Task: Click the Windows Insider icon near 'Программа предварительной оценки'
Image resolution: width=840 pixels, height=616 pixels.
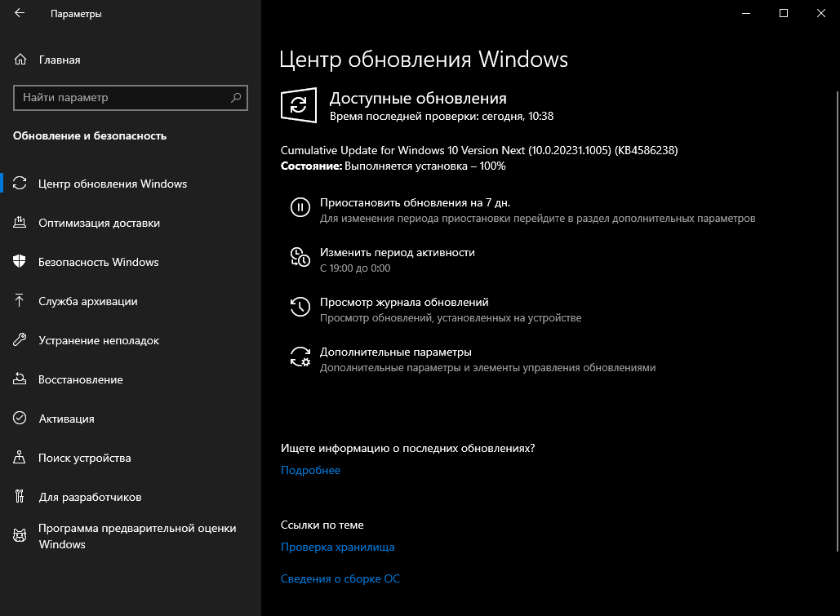Action: (19, 535)
